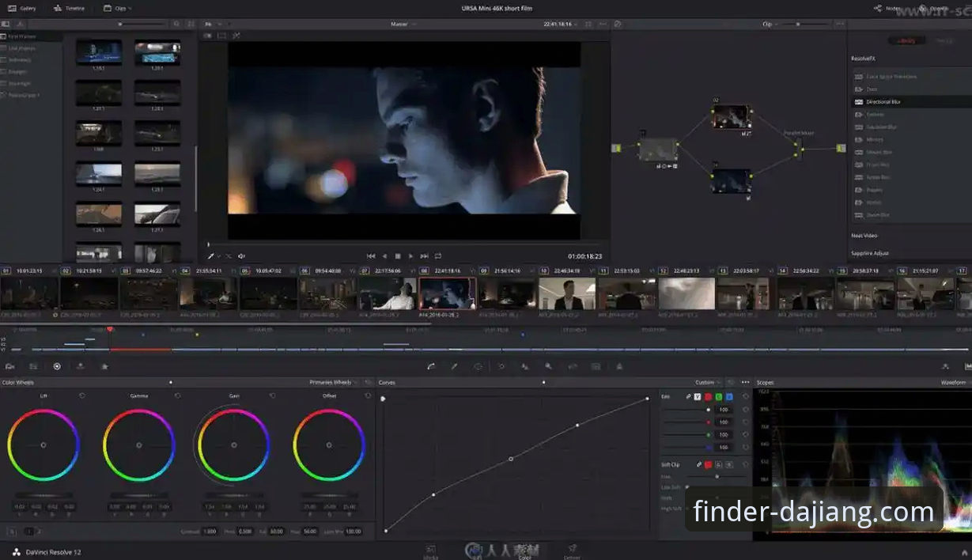Jump to the first frame in viewer
Screen dimensions: 972x560
coord(371,255)
